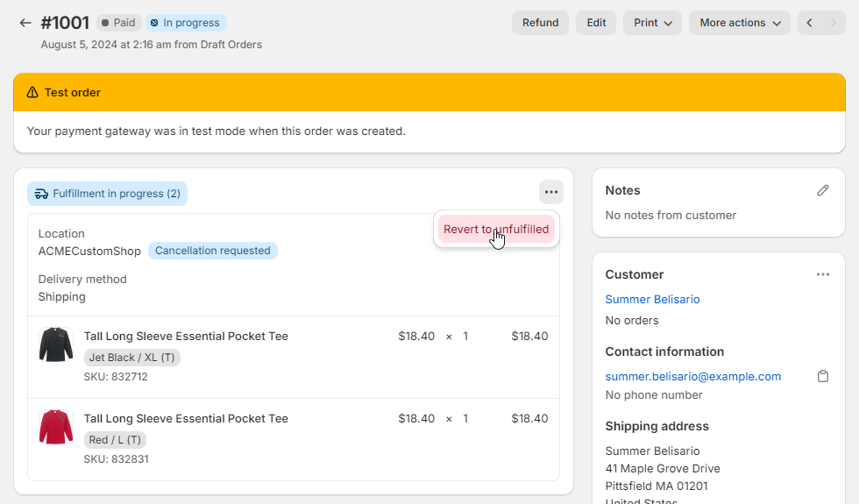Open Jet Black pocket tee thumbnail
Viewport: 859px width, 504px height.
pos(56,344)
